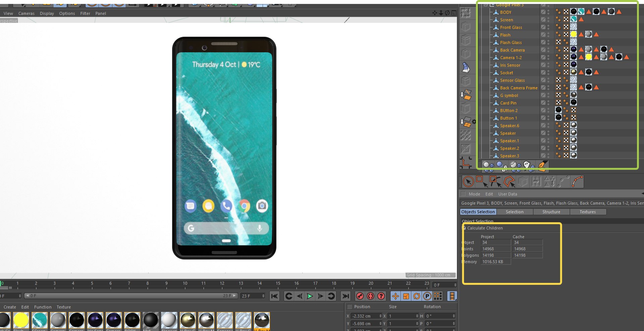Click the ghost character palette icon
The image size is (644, 331).
529,165
